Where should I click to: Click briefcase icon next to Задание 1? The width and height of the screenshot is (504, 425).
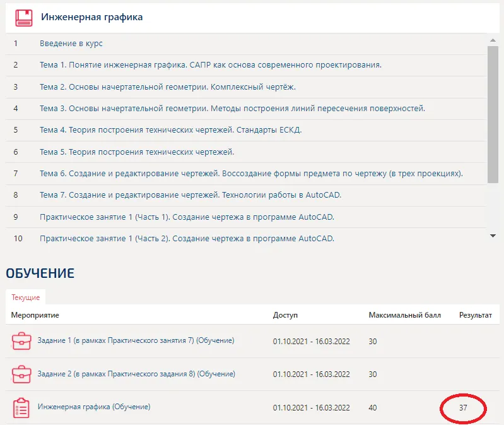pos(21,341)
